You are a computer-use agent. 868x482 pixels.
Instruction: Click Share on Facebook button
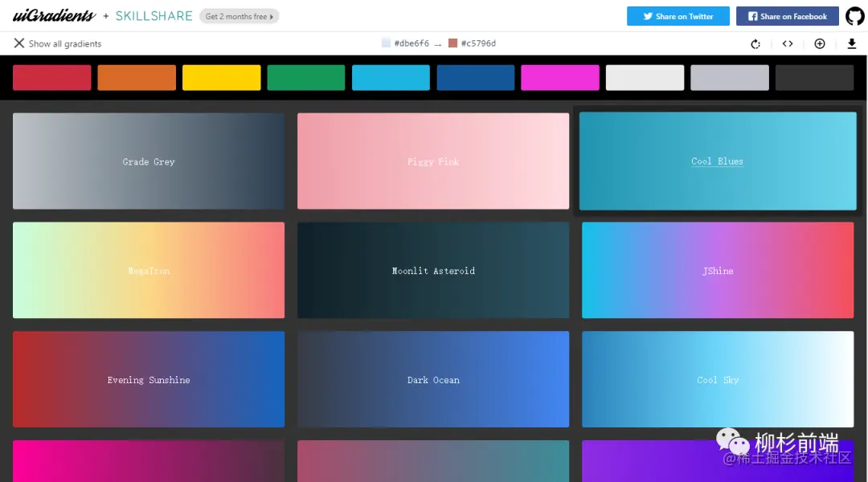click(788, 16)
